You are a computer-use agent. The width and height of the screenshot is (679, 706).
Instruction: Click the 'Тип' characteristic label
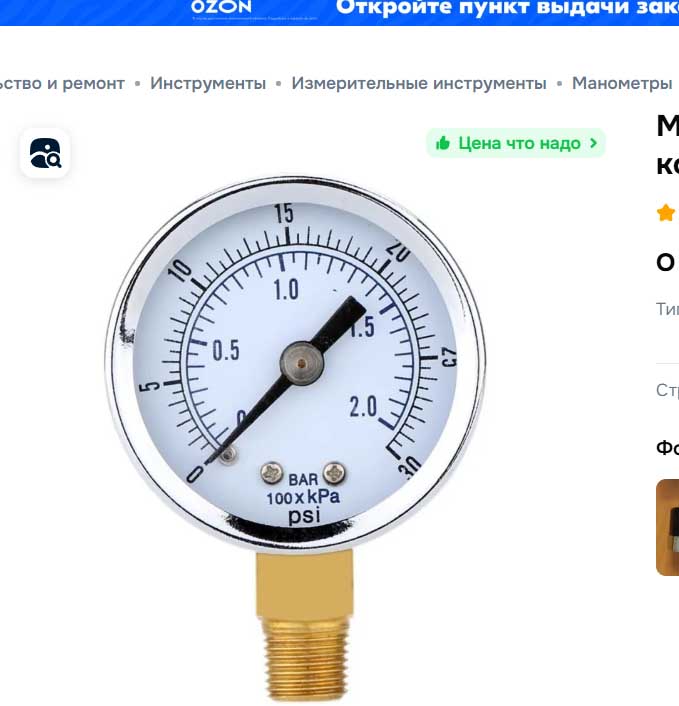click(x=667, y=309)
